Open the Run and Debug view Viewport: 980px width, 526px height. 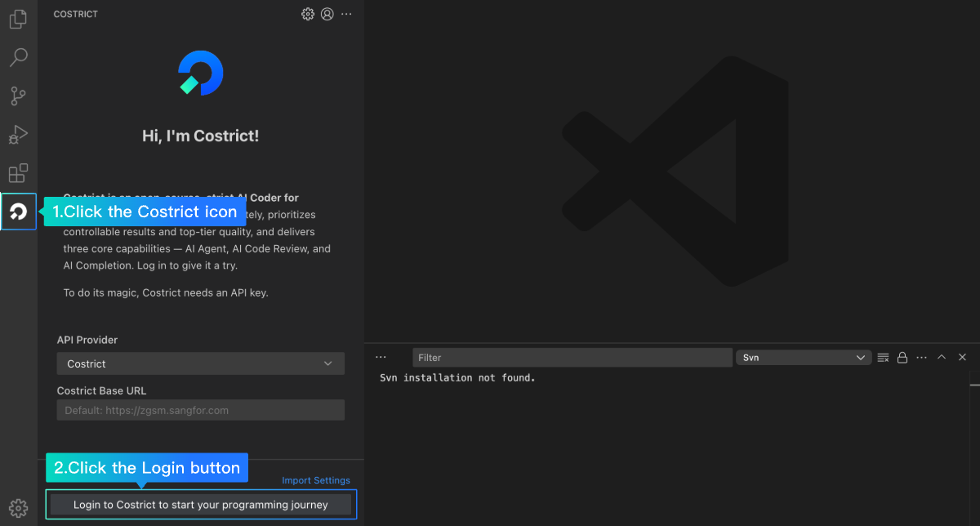(18, 135)
